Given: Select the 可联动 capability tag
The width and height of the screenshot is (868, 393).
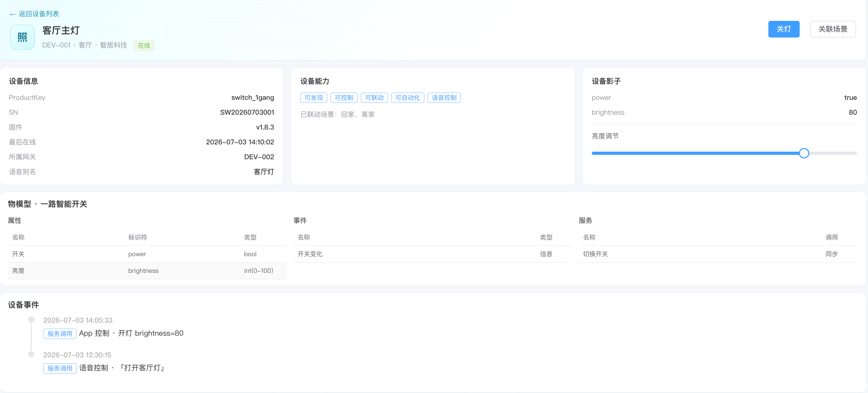Looking at the screenshot, I should coord(374,98).
